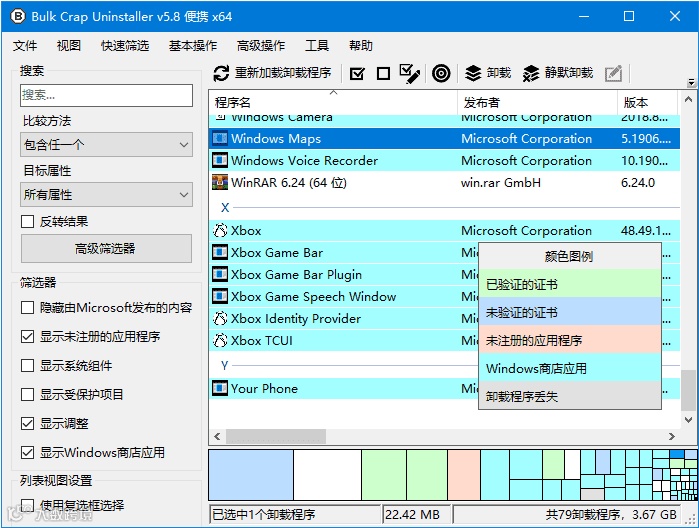Image resolution: width=699 pixels, height=528 pixels.
Task: Open the 帮助 menu
Action: click(361, 45)
